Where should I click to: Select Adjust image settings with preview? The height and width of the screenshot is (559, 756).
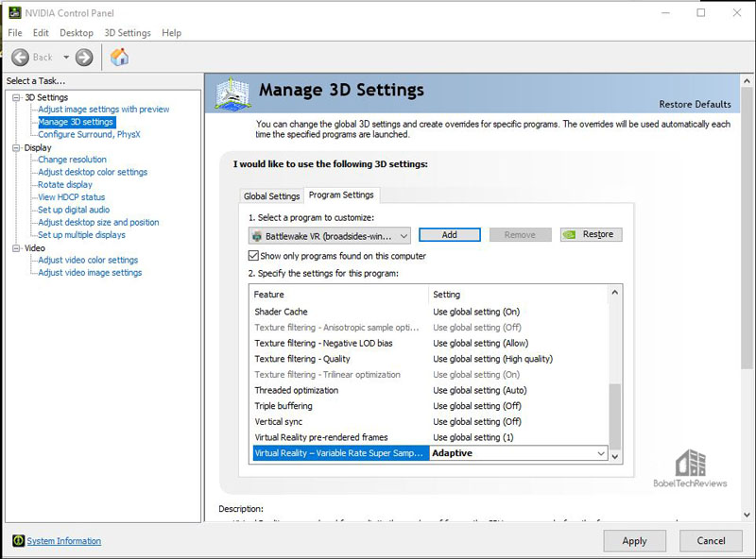pos(104,110)
